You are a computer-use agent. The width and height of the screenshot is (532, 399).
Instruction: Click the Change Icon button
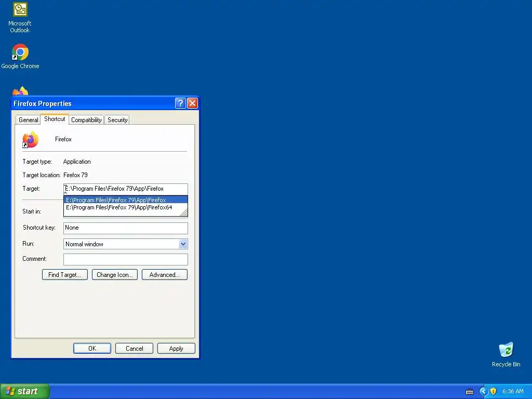pos(115,275)
